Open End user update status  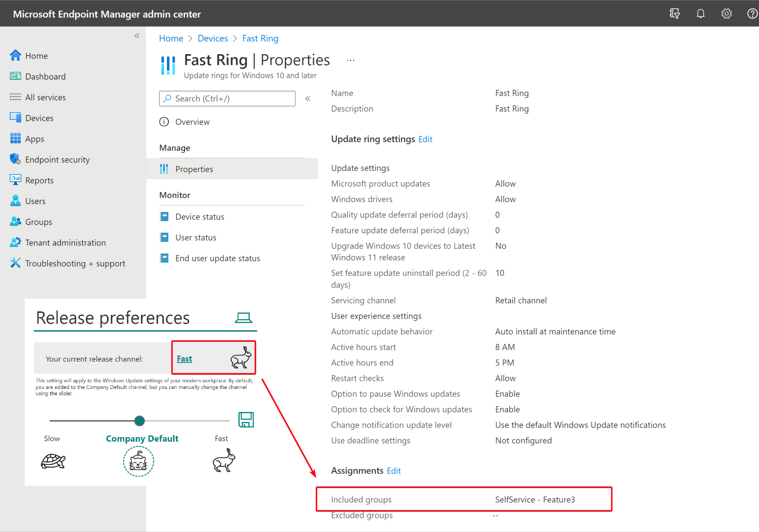point(218,258)
